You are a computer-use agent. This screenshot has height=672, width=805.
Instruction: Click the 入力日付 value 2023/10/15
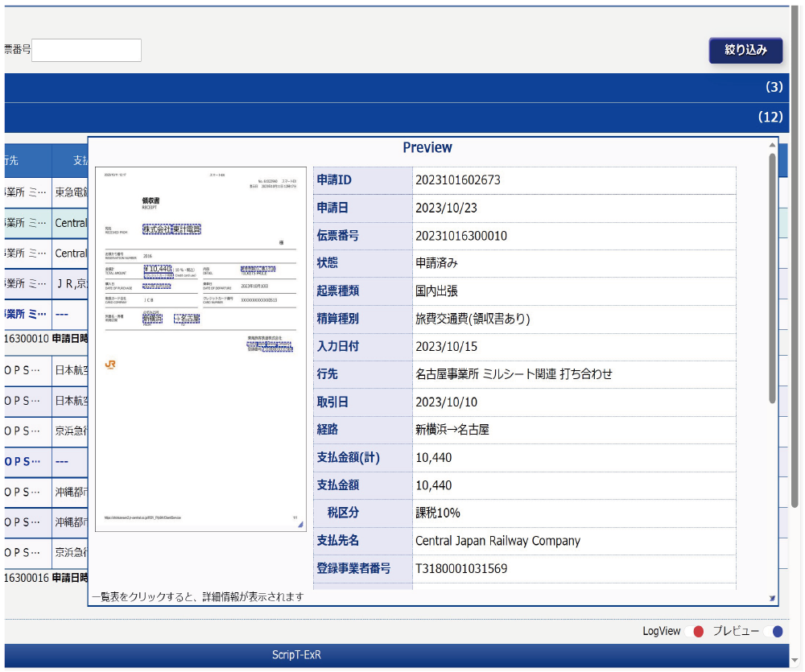[x=446, y=347]
